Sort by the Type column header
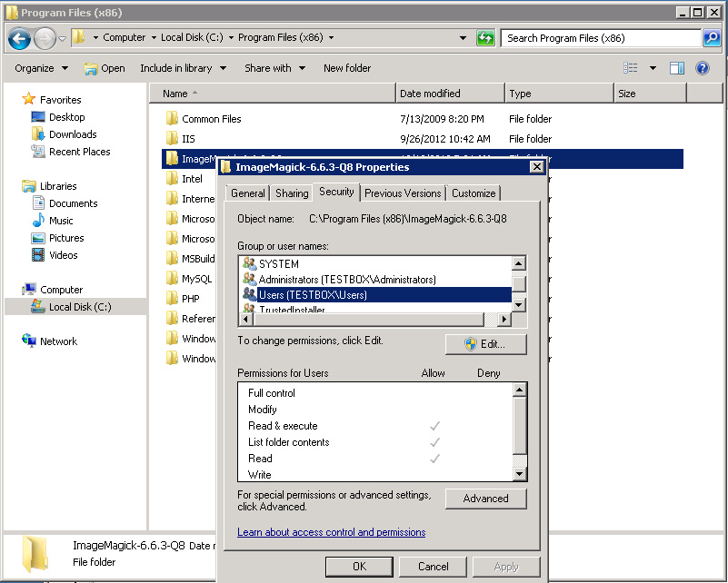The width and height of the screenshot is (728, 583). click(560, 94)
